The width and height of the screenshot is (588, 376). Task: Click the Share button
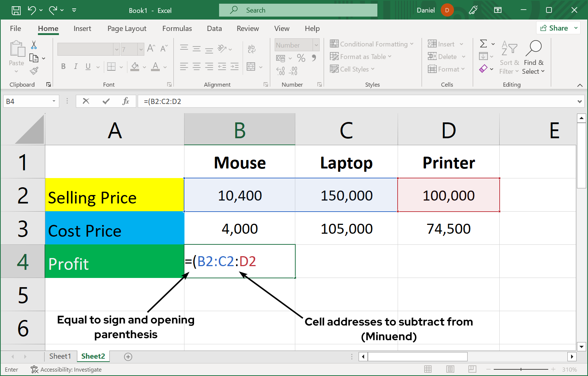tap(558, 28)
